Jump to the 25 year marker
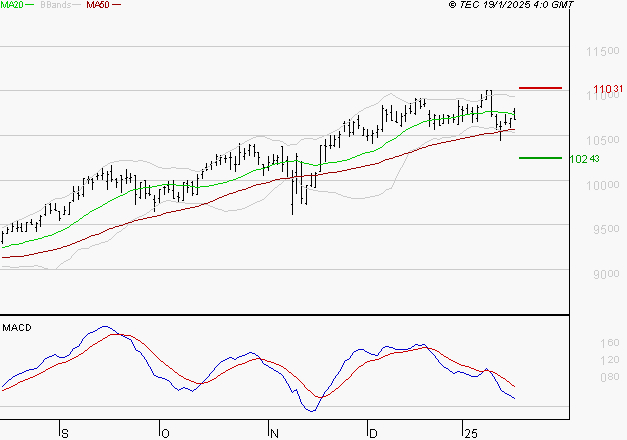Viewport: 627px width, 440px height. coord(470,433)
